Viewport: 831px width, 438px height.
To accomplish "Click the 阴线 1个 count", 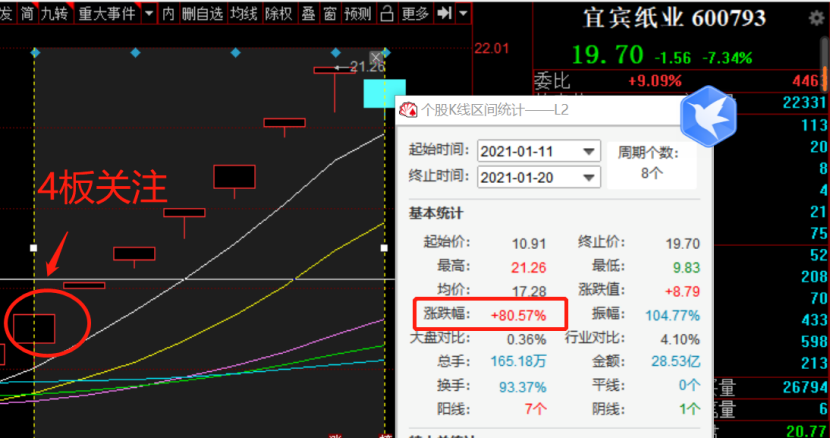I will 689,409.
